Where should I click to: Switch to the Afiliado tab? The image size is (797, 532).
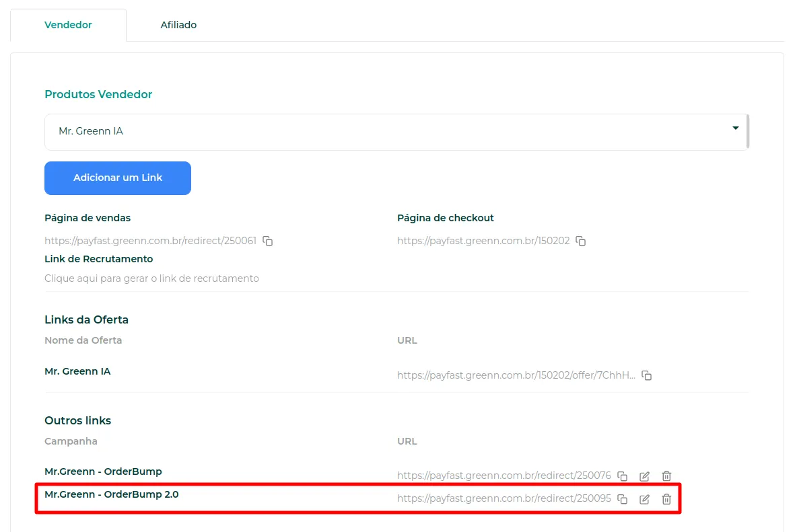178,25
